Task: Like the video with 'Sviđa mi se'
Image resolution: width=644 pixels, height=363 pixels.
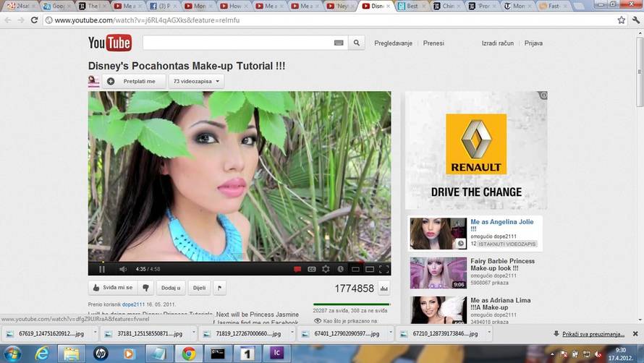Action: (113, 288)
